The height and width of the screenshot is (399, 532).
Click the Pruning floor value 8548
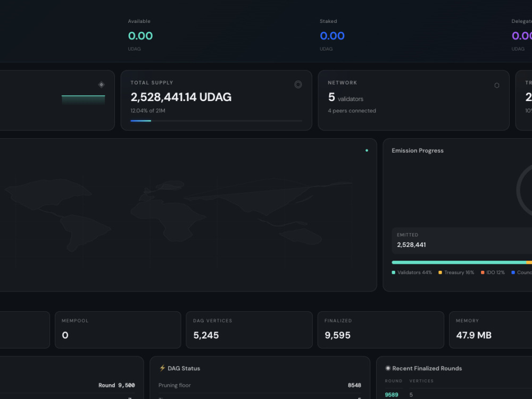coord(354,385)
